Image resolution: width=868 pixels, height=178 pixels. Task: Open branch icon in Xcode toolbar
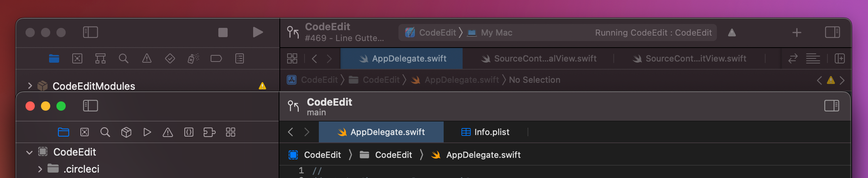293,32
